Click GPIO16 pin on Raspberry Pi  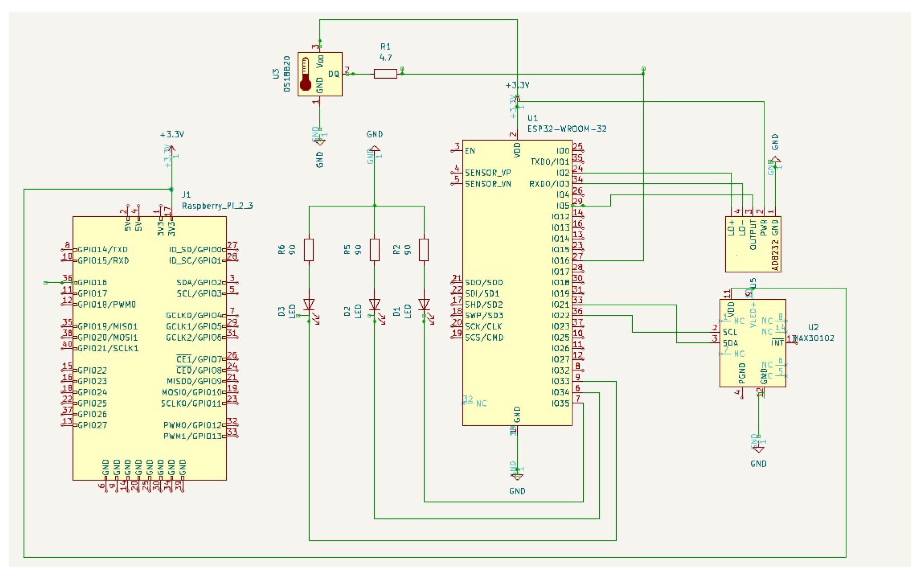click(x=92, y=282)
